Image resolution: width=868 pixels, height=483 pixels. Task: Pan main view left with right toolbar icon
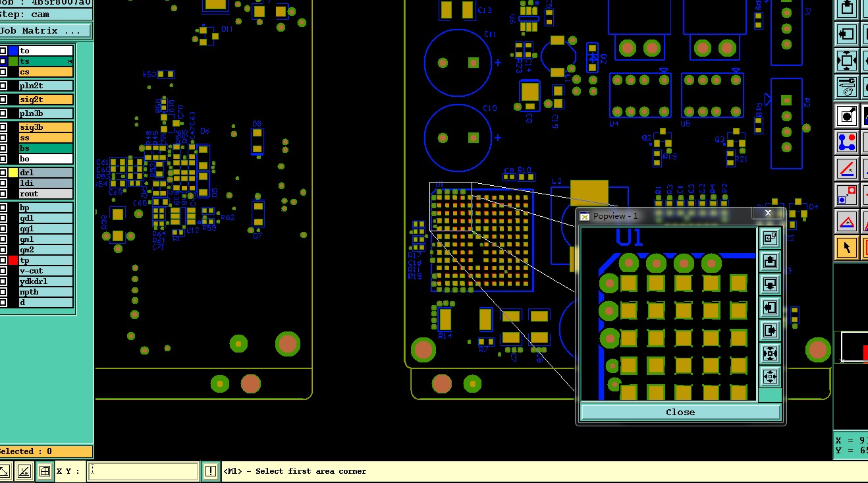coord(847,34)
